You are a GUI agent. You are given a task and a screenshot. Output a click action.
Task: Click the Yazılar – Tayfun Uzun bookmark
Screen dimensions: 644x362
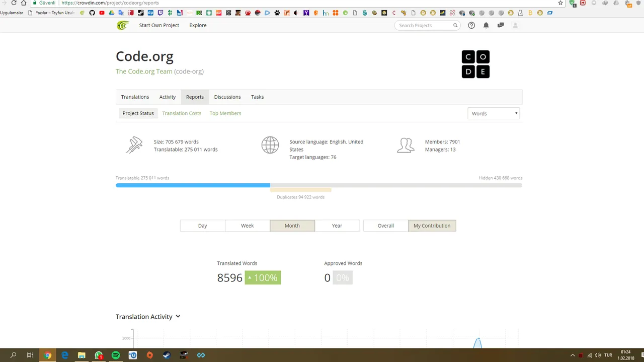pos(51,13)
